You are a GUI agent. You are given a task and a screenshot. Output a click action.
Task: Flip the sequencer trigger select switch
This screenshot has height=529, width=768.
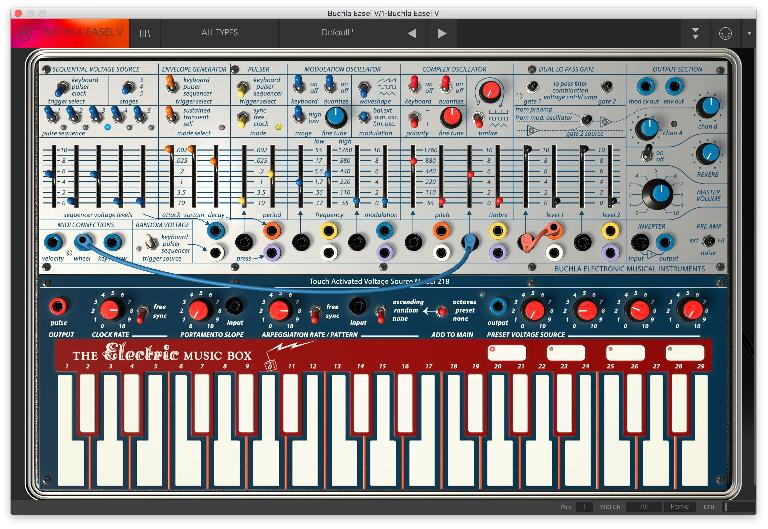(61, 88)
